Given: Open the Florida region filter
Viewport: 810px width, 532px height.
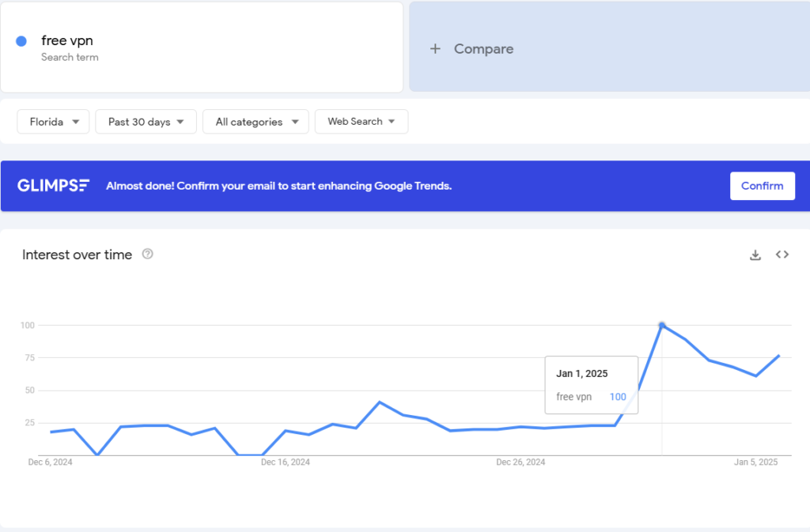Looking at the screenshot, I should tap(53, 122).
